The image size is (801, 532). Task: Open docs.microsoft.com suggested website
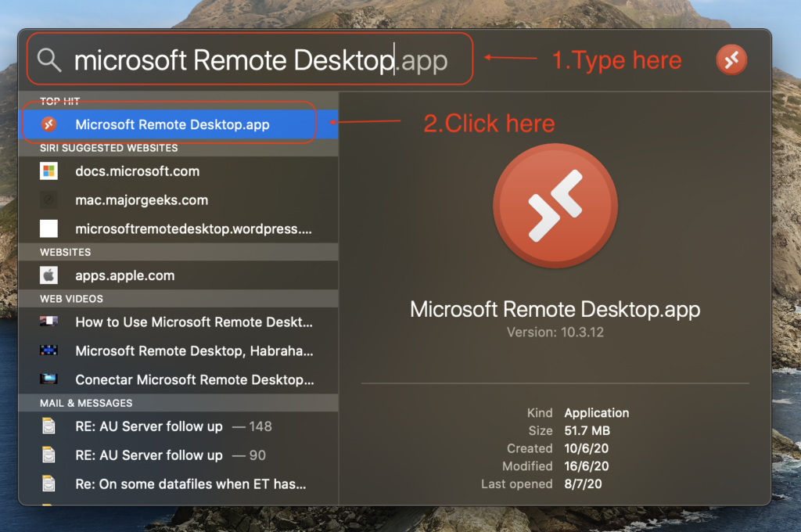(x=178, y=171)
